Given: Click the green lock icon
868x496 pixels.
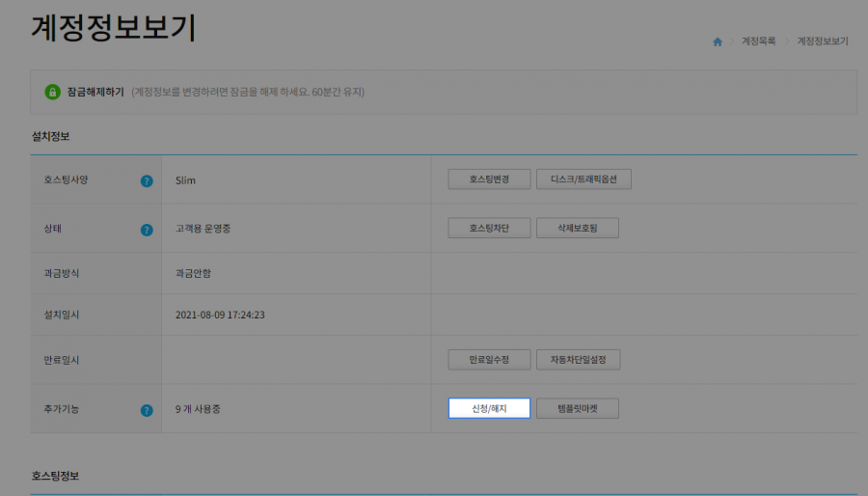Looking at the screenshot, I should point(53,92).
